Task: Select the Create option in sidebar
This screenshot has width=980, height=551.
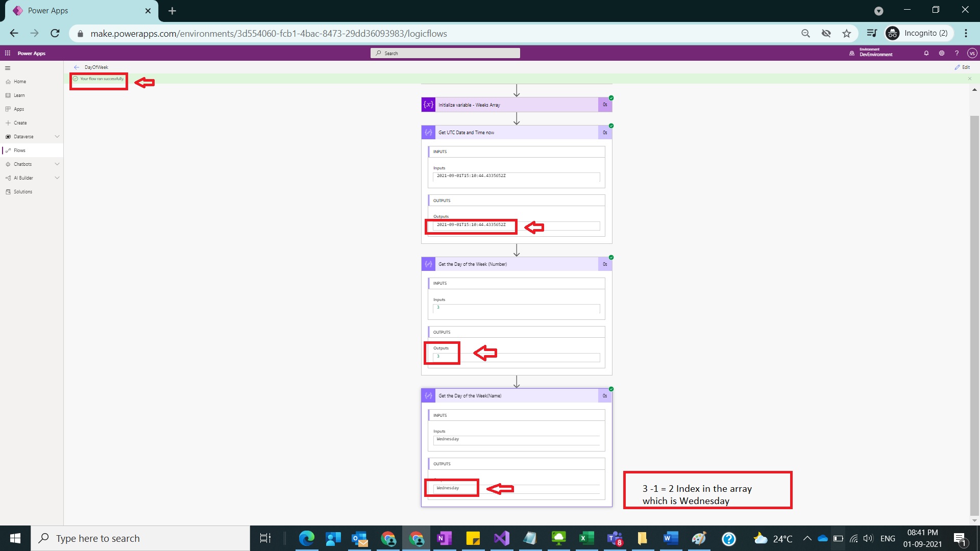Action: [20, 122]
